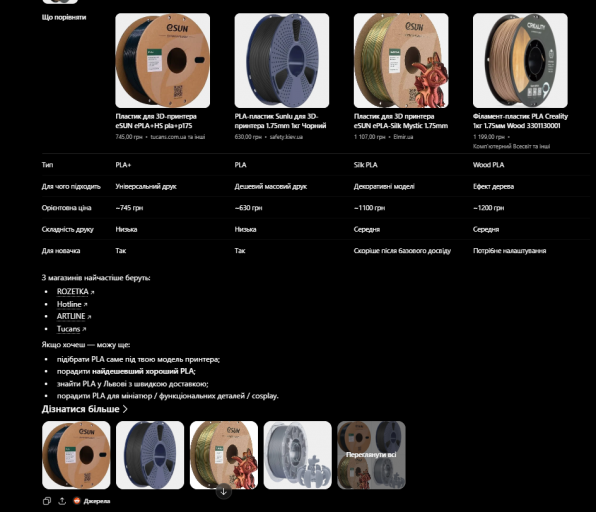
Task: Open the Hotline store link
Action: 72,304
